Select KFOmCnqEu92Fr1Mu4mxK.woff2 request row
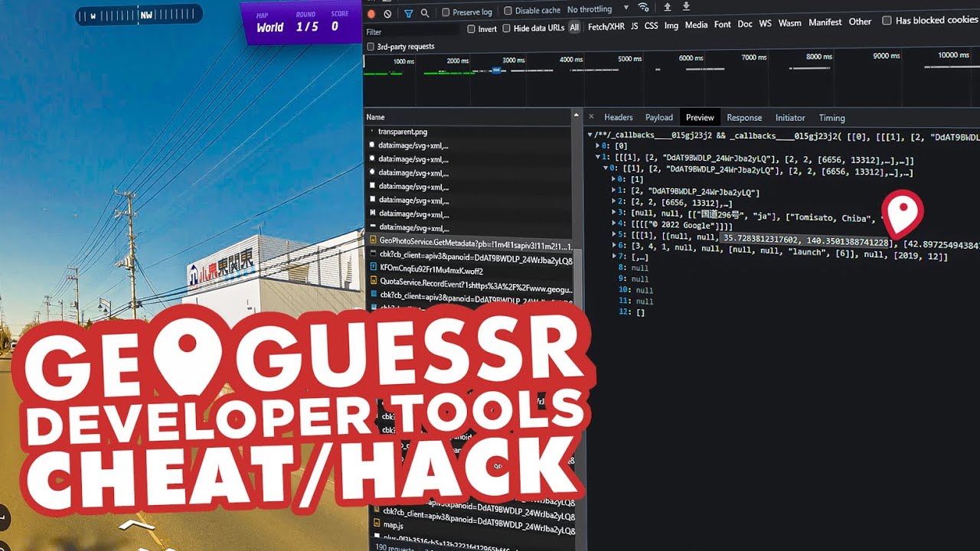980x551 pixels. click(469, 269)
